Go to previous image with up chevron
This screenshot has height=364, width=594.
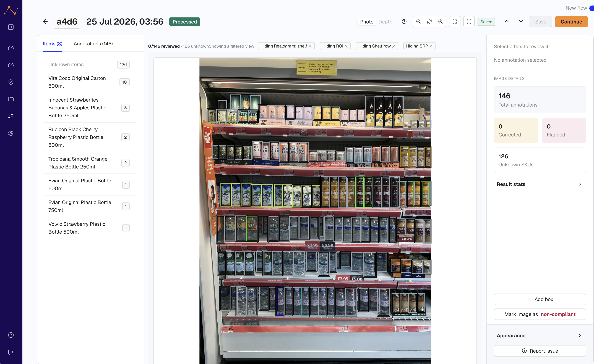point(507,21)
